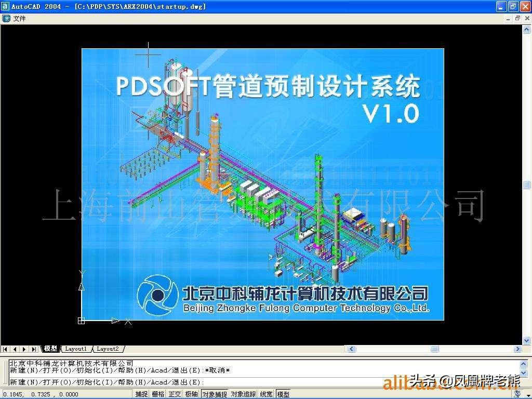Click the AutoCAD logo icon in the title bar

[x=5, y=6]
